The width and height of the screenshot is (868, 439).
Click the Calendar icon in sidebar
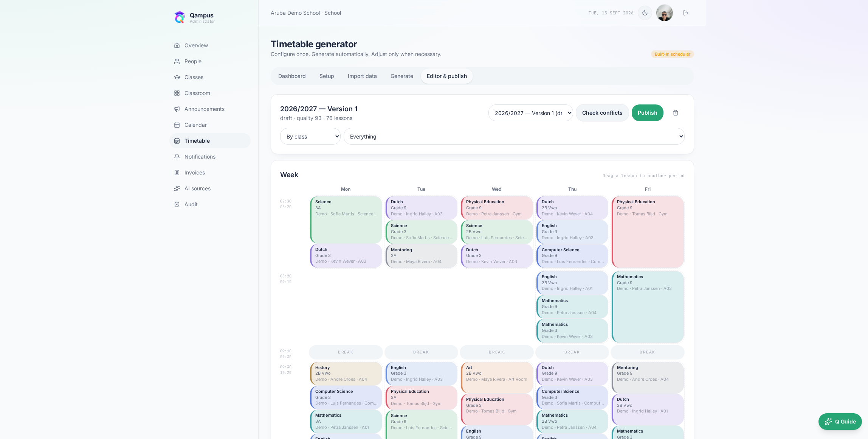pyautogui.click(x=177, y=125)
